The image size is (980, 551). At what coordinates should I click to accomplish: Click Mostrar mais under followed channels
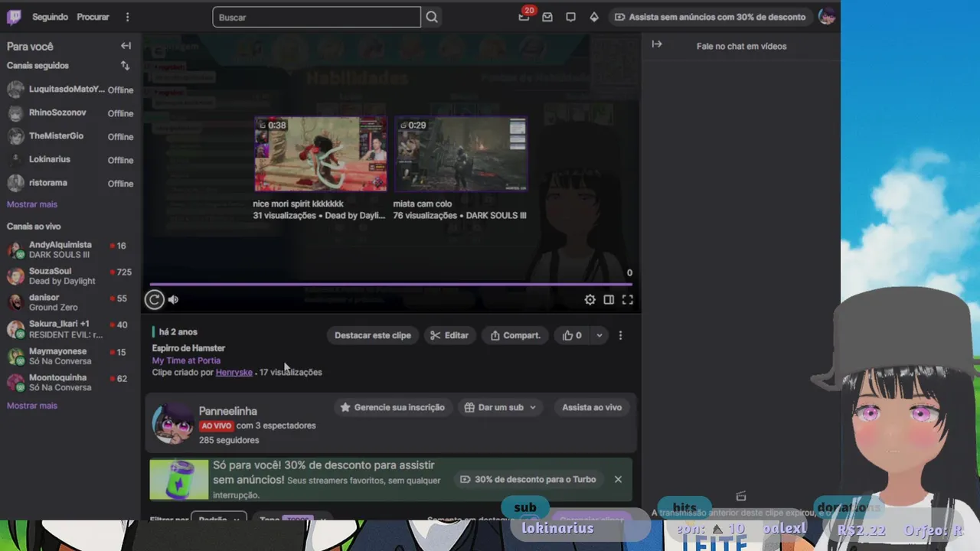click(32, 204)
